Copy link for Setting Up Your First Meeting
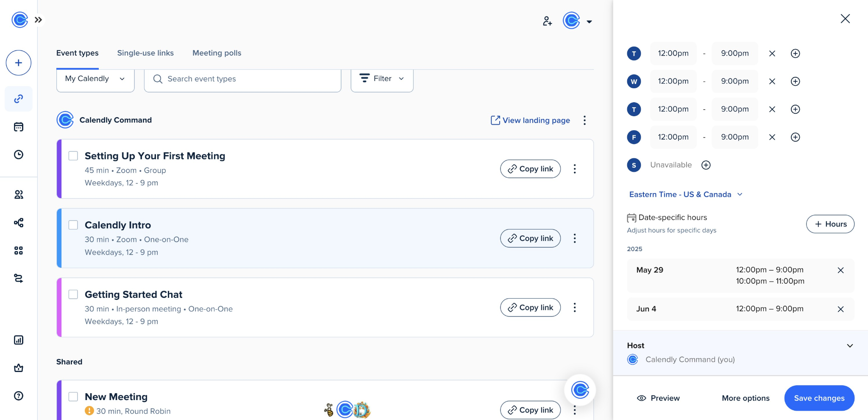 pos(531,169)
